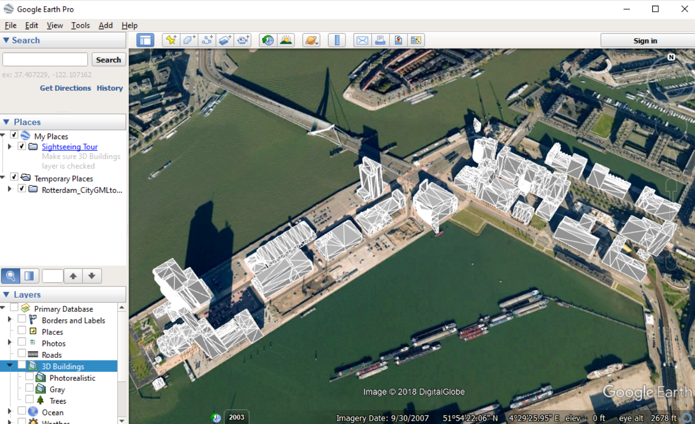Click the layers panel scroll down arrow

point(121,420)
